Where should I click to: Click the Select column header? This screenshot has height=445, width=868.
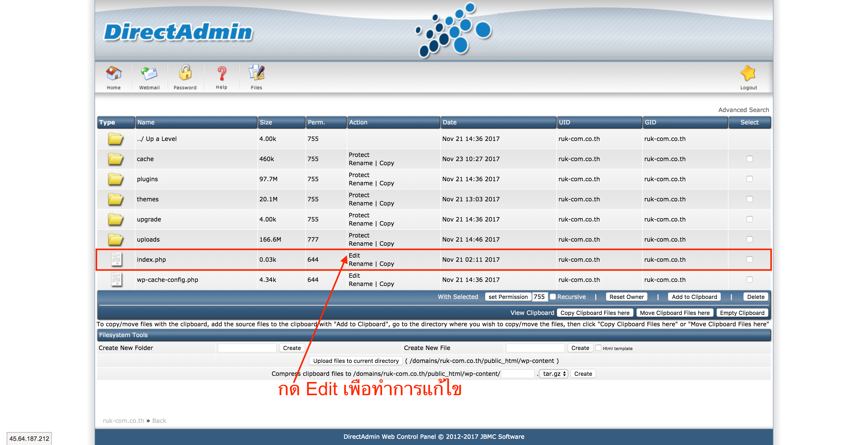point(749,123)
